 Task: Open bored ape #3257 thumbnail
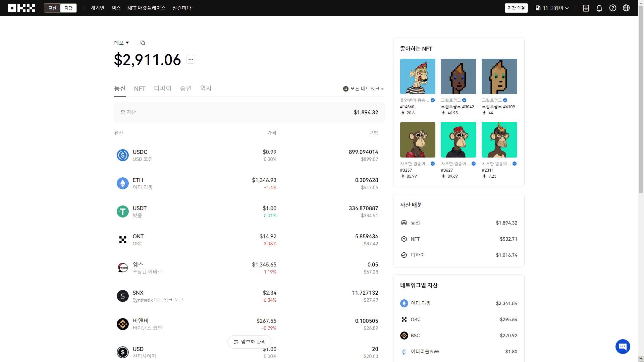pos(418,140)
